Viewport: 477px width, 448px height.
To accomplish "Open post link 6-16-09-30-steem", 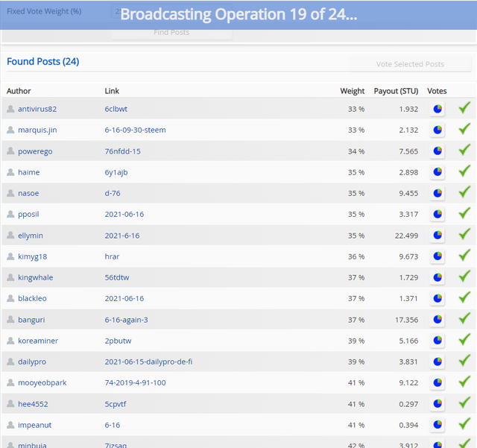I will 136,130.
